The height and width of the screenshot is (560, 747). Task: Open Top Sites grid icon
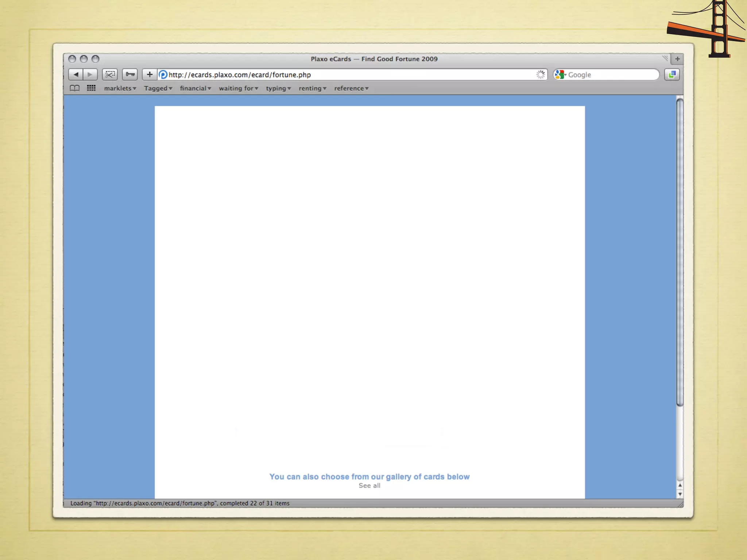click(91, 88)
